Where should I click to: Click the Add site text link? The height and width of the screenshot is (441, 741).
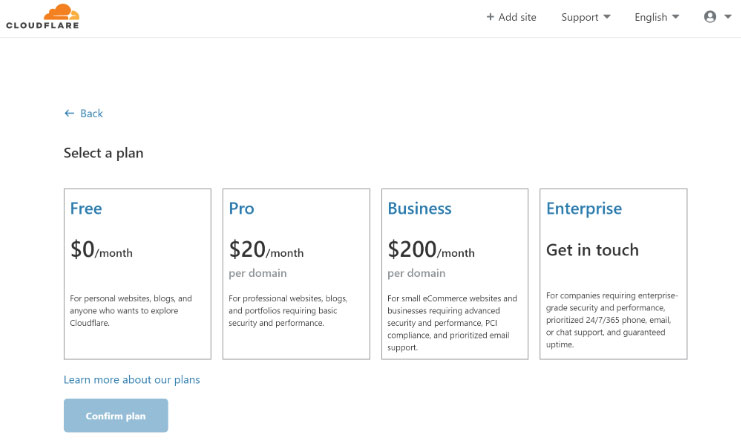517,17
